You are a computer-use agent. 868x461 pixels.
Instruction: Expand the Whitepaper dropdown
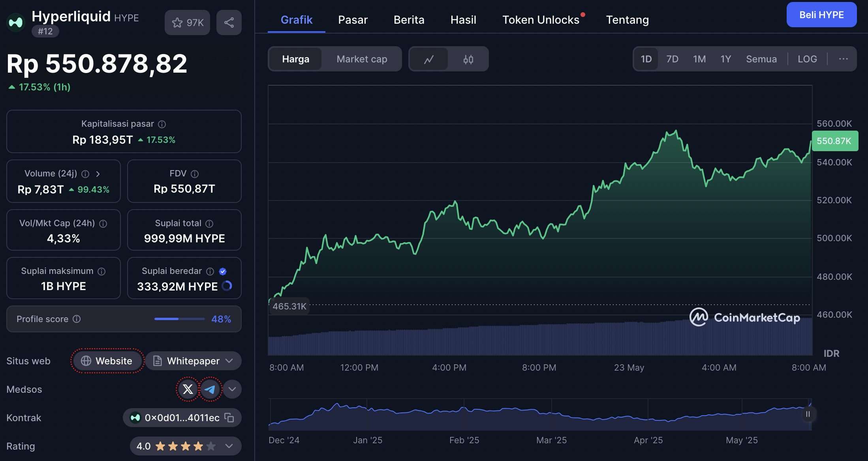coord(194,361)
